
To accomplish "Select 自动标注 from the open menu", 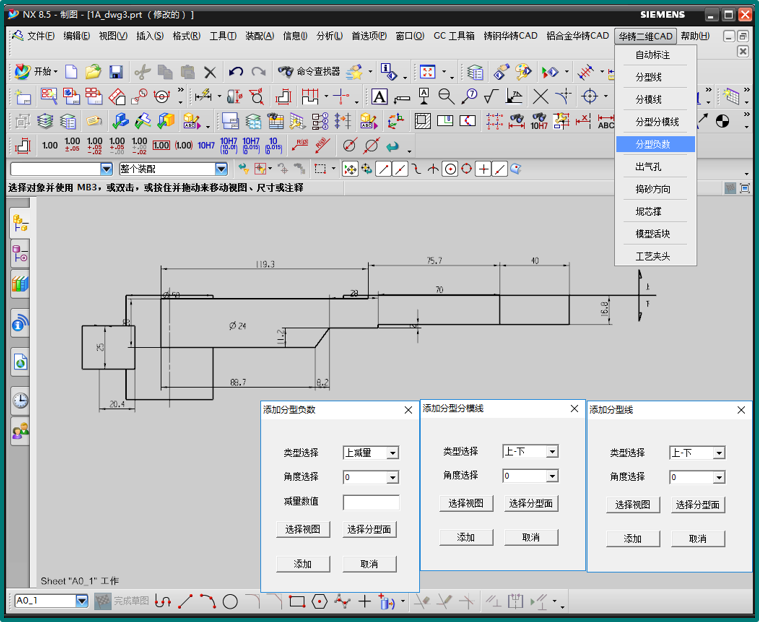I will point(653,55).
